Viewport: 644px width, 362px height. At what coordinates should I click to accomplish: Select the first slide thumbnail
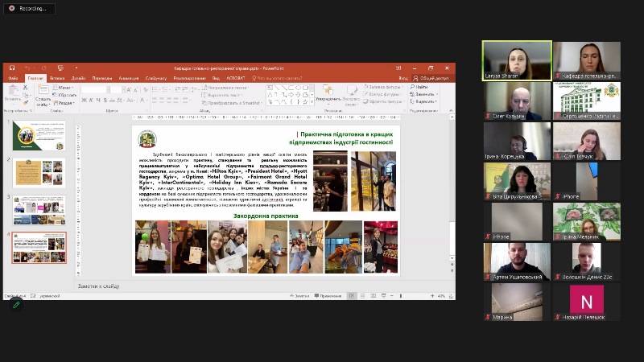pyautogui.click(x=39, y=135)
